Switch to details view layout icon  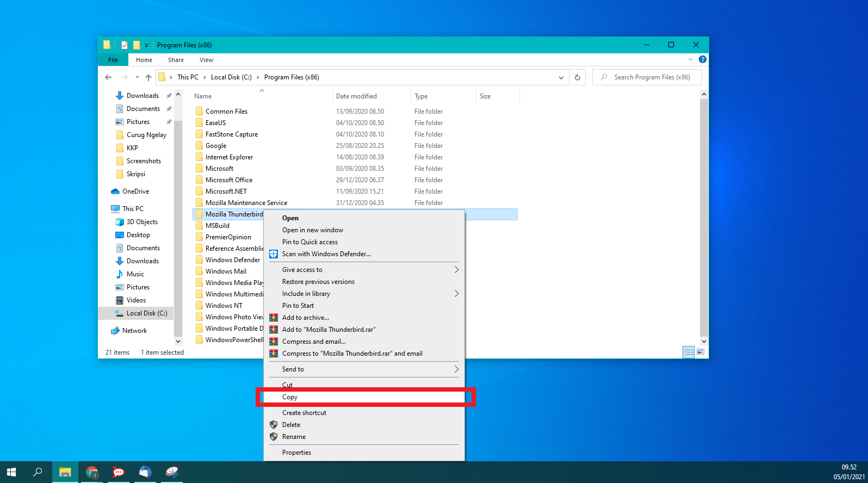point(689,352)
